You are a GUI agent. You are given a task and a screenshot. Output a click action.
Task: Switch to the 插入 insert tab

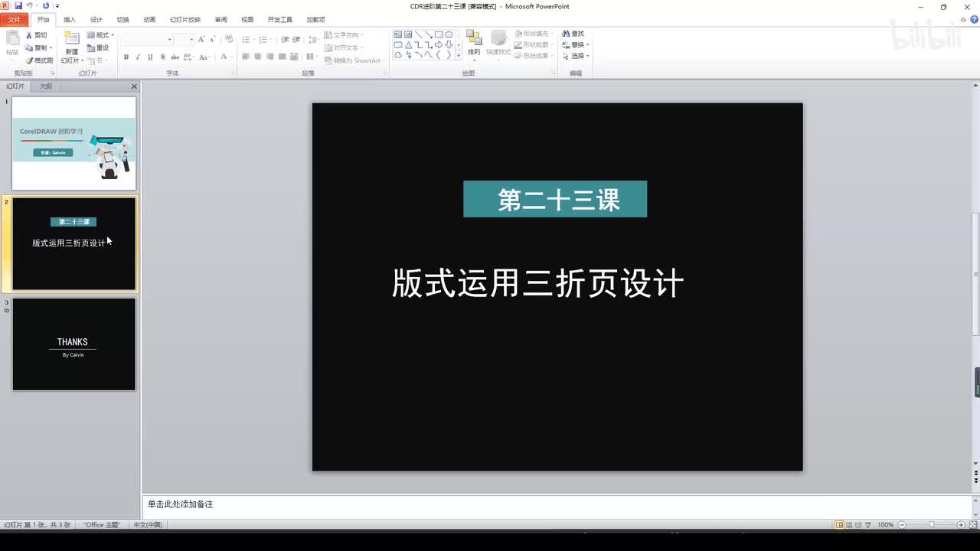pos(70,19)
